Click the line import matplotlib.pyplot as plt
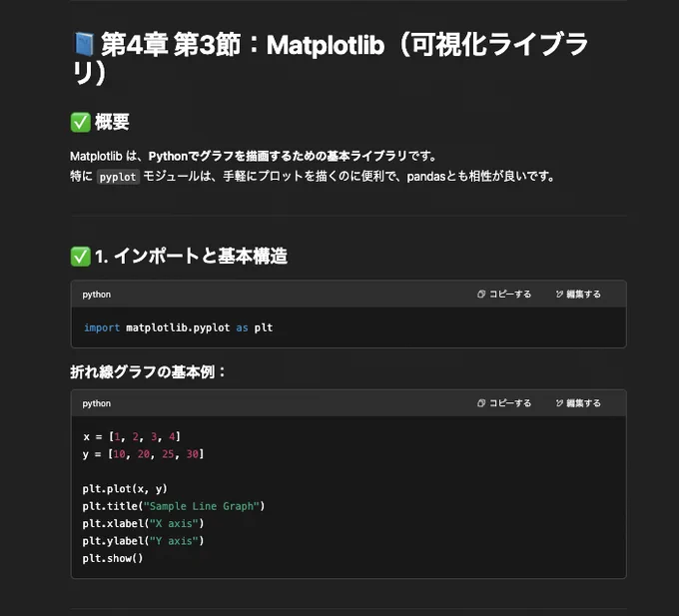 click(179, 327)
